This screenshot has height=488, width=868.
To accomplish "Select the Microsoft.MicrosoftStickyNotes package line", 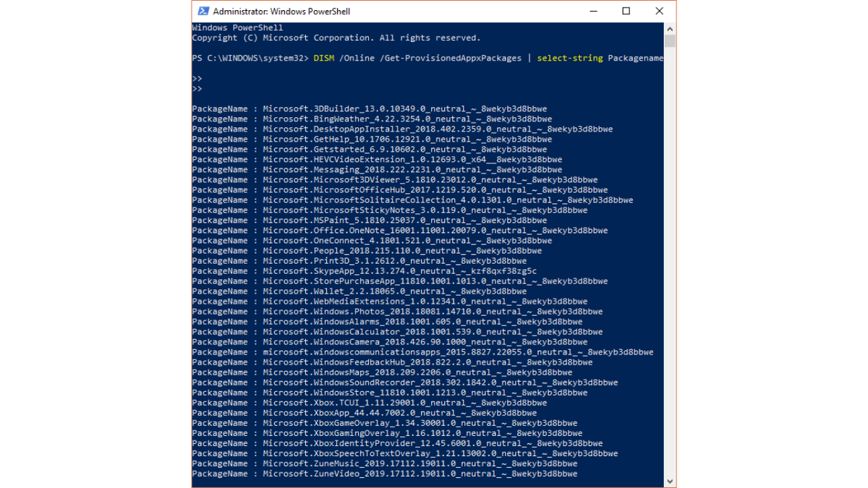I will pos(390,210).
